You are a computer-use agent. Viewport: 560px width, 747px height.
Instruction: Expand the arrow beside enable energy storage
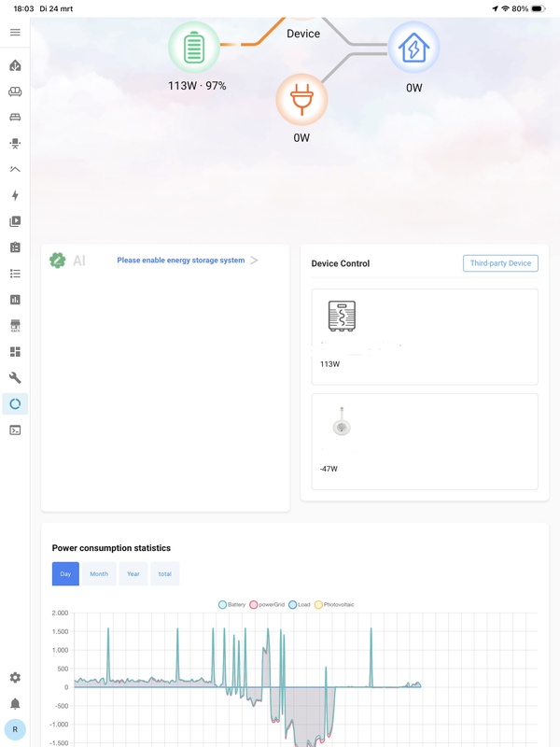pos(254,261)
